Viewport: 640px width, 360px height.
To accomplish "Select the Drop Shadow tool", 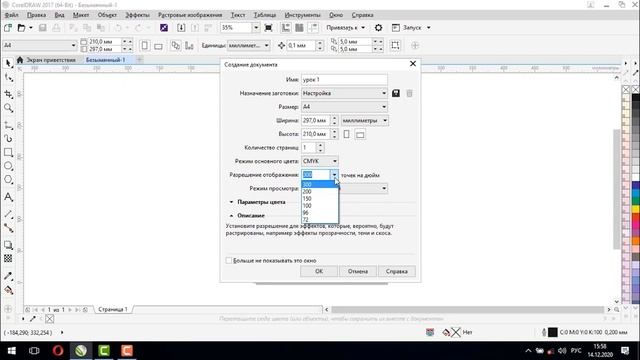I will click(8, 245).
